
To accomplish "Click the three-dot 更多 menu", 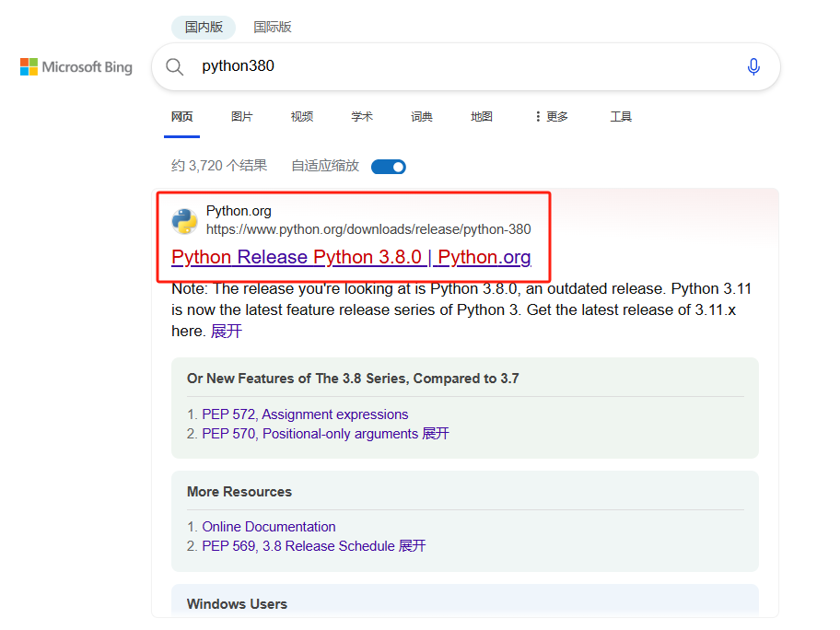I will coord(551,116).
